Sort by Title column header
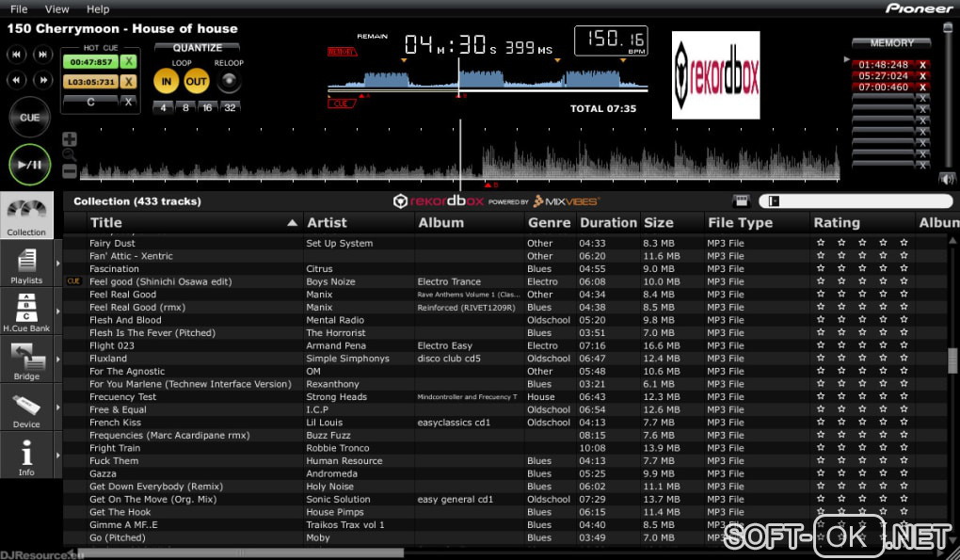 (195, 223)
